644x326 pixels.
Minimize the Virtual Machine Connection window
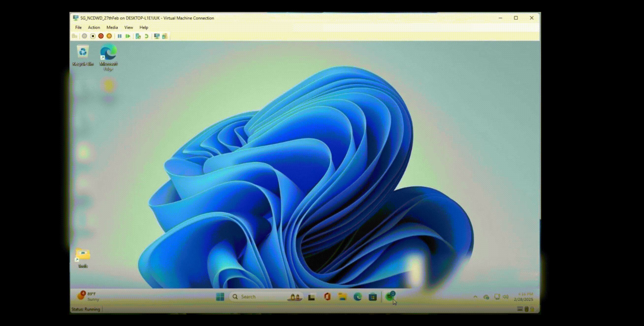tap(500, 18)
